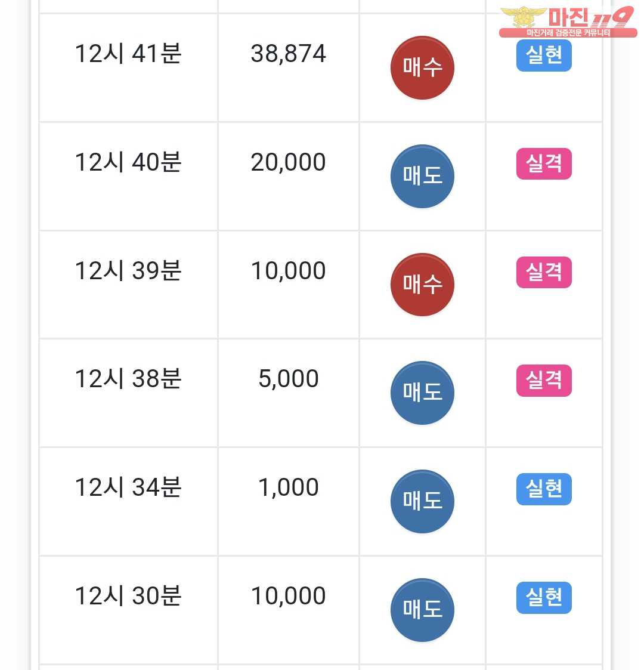Click the blue 매도 circle for 12시 30분
The width and height of the screenshot is (644, 670).
coord(422,610)
